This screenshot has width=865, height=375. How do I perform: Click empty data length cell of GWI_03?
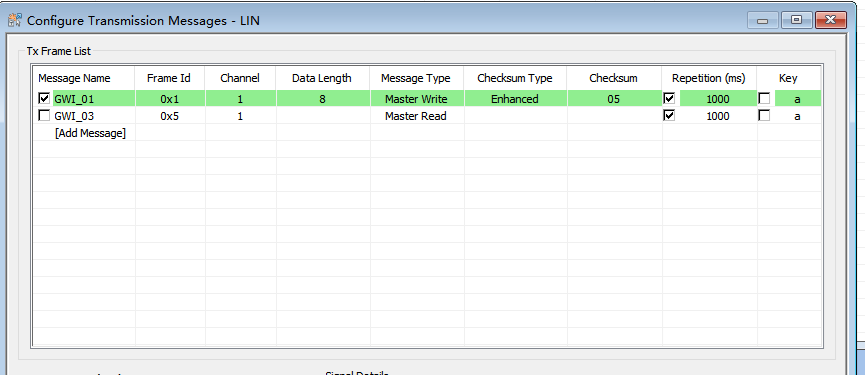322,116
